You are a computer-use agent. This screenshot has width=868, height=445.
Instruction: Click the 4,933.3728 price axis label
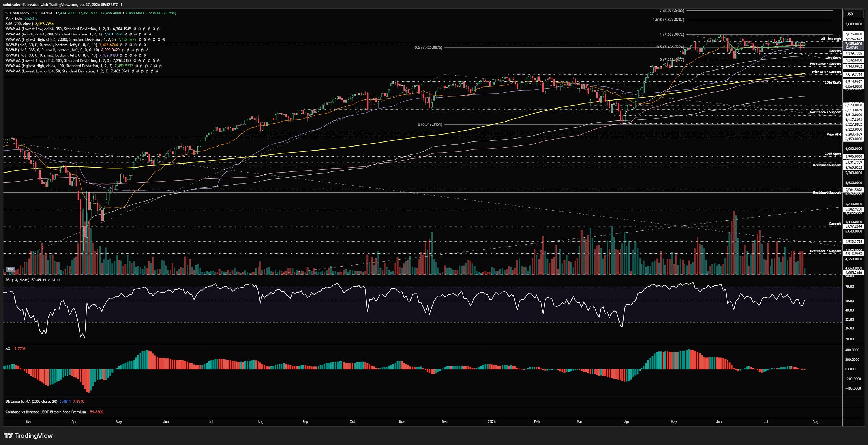tap(854, 241)
